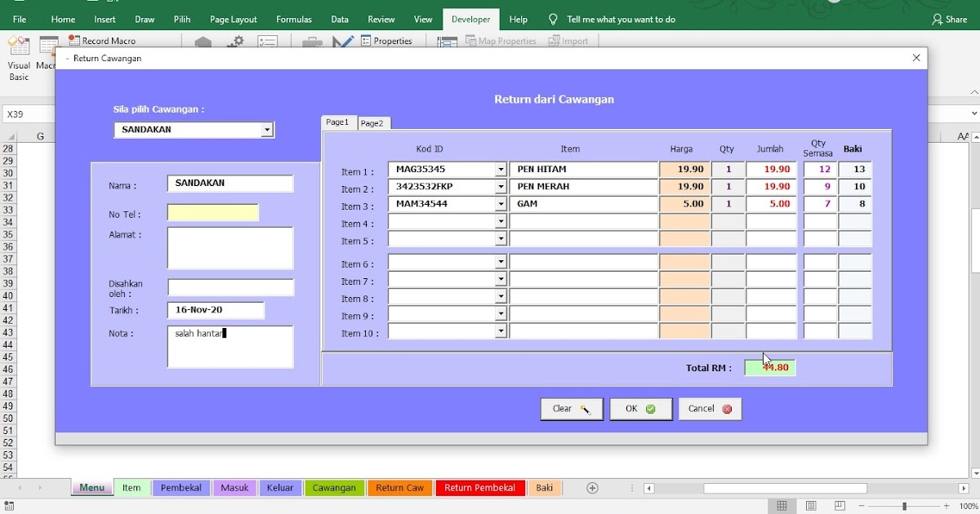The width and height of the screenshot is (980, 514).
Task: Open Item 8 Kod ID dropdown
Action: (501, 297)
